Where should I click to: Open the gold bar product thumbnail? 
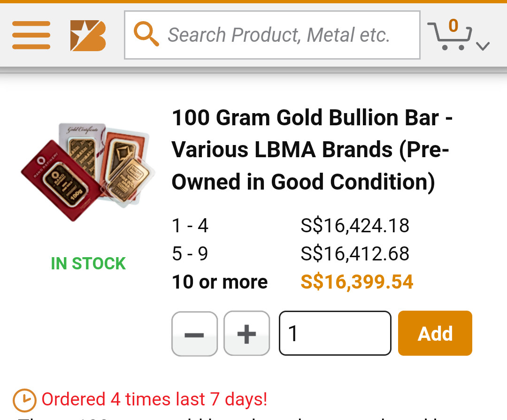(x=88, y=171)
